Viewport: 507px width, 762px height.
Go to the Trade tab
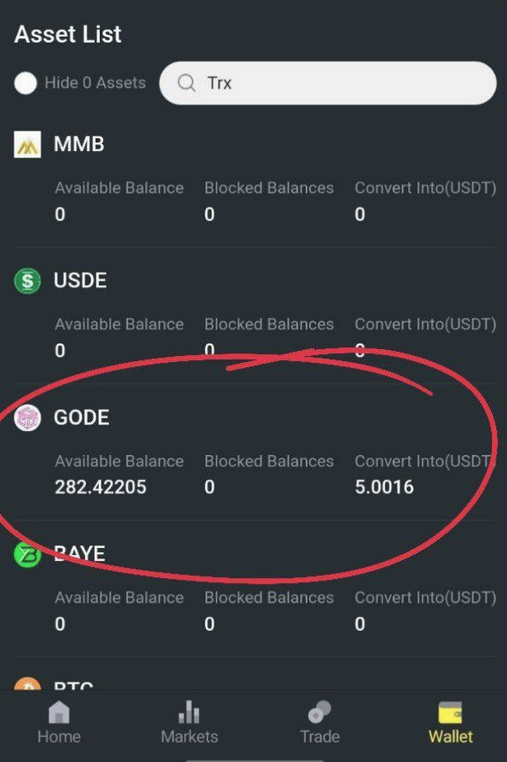(x=319, y=722)
